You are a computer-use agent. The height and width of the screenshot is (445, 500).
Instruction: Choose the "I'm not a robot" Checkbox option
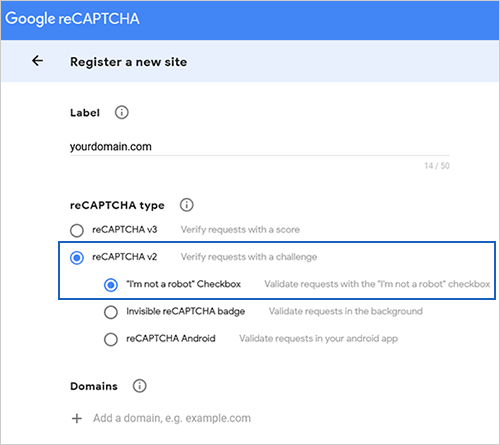[x=111, y=285]
